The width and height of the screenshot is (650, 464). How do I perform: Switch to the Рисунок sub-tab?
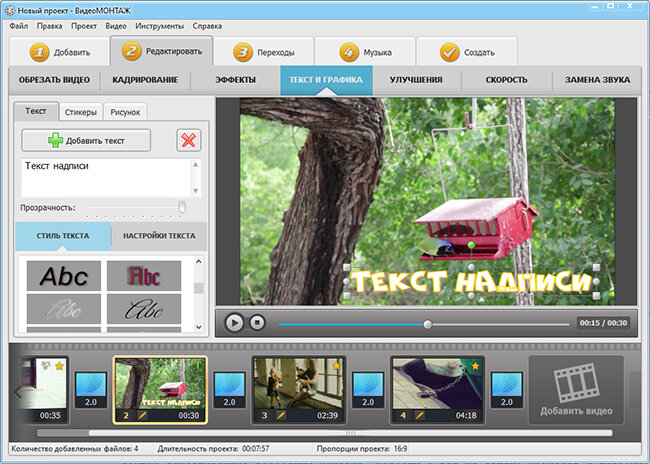tap(125, 112)
